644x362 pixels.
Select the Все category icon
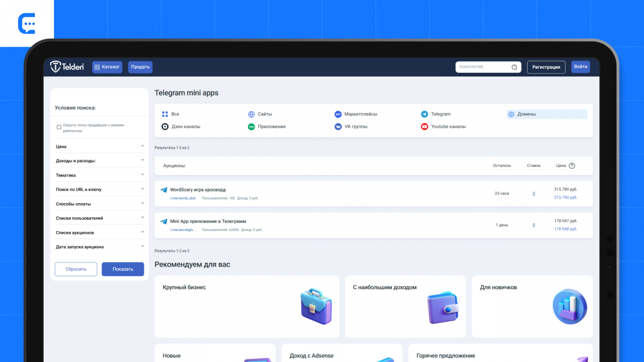(x=165, y=114)
